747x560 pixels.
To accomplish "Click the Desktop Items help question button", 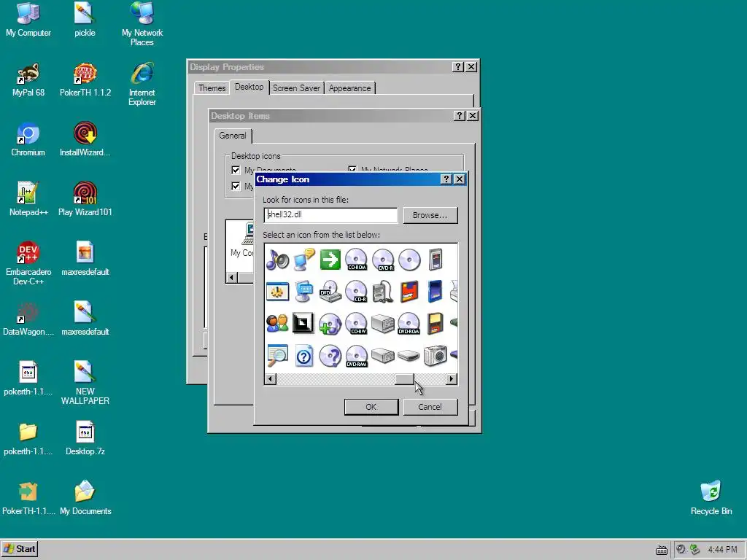I will (460, 116).
